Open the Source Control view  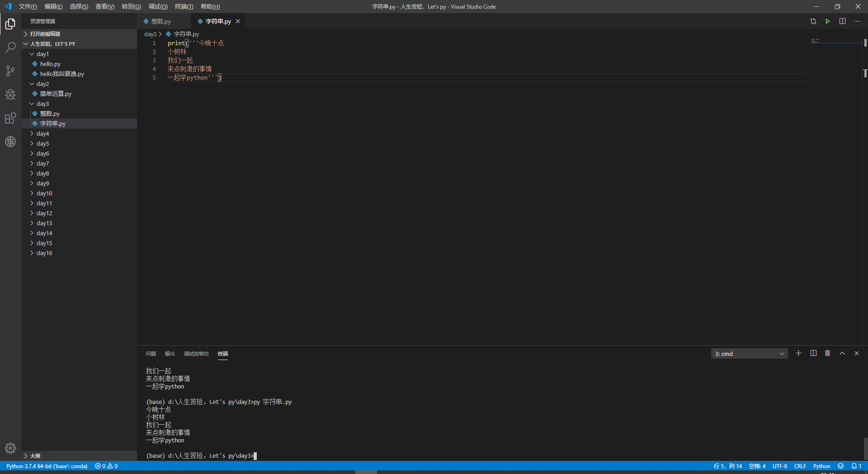click(10, 71)
